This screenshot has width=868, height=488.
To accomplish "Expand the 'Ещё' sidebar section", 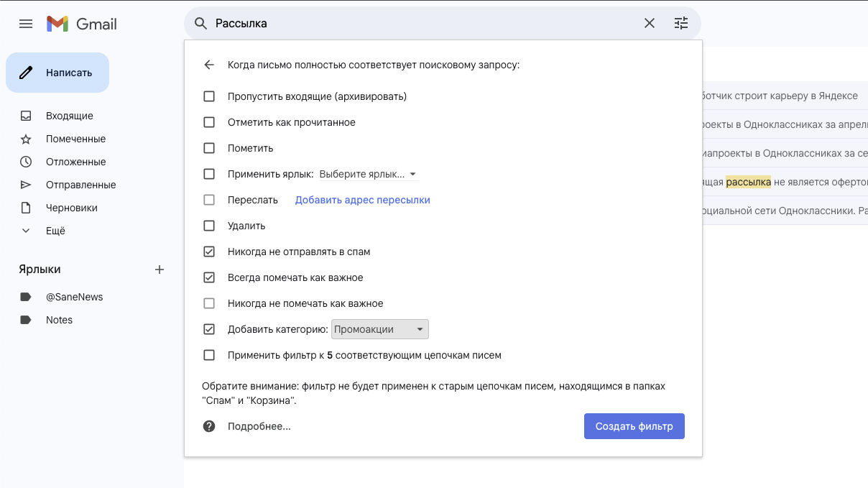I will (x=55, y=231).
